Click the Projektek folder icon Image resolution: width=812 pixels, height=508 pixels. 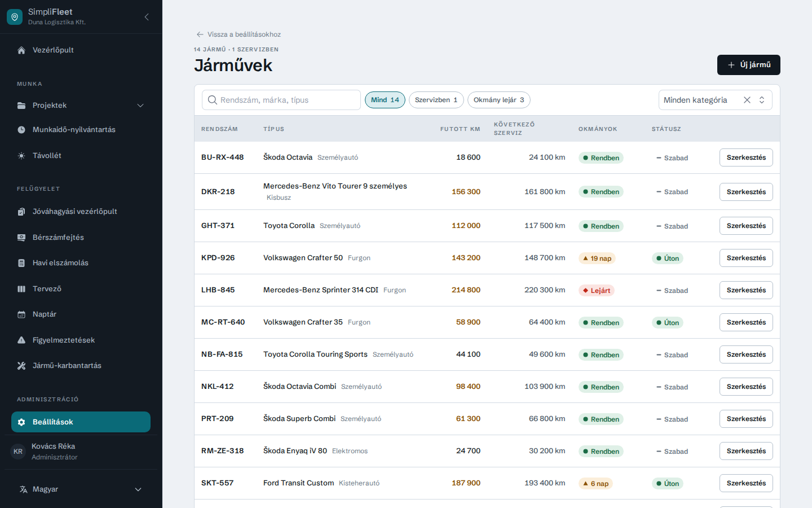tap(21, 106)
